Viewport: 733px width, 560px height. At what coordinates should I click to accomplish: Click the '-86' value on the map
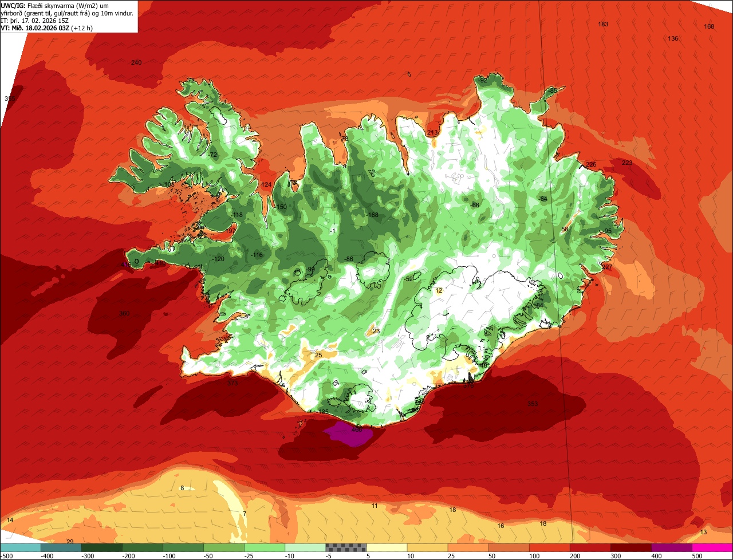click(348, 259)
